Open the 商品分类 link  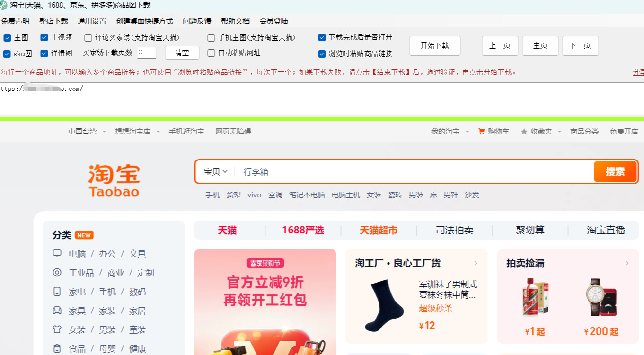click(584, 131)
